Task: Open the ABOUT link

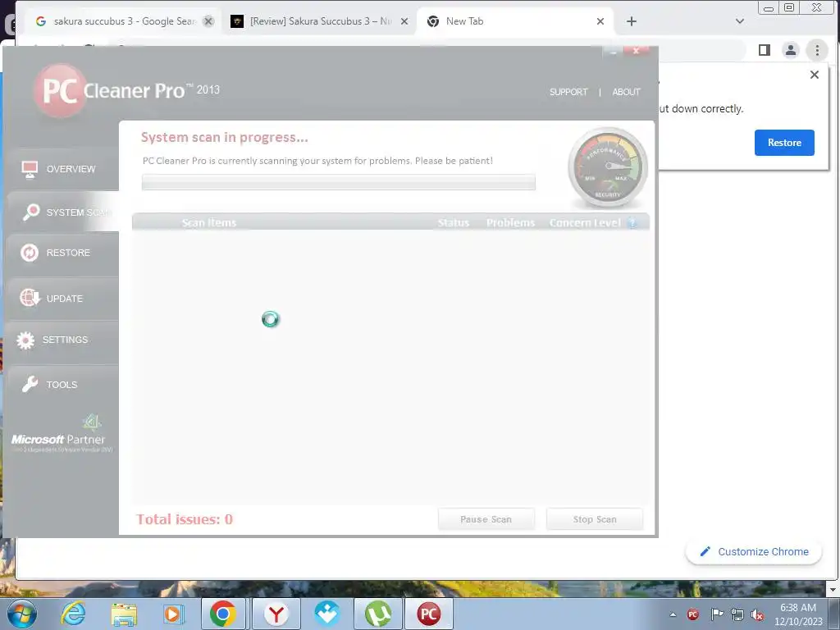Action: 626,92
